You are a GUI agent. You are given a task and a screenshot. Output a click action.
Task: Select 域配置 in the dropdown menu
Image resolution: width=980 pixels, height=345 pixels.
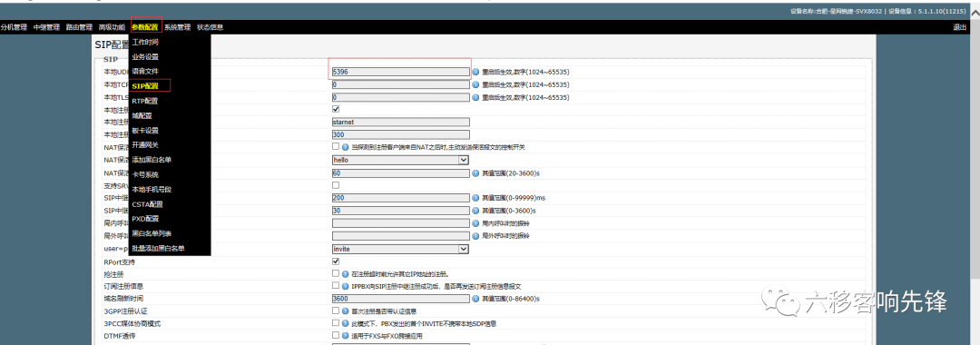[x=142, y=115]
